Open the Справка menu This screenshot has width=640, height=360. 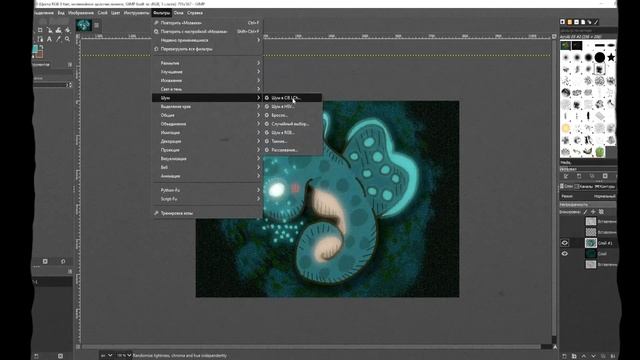[195, 13]
